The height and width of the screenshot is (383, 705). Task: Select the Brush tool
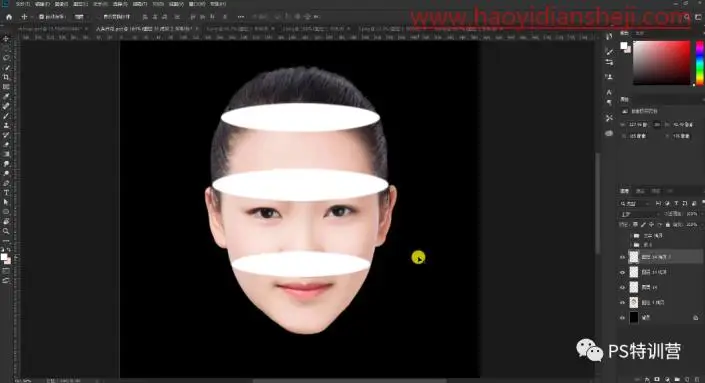pos(6,116)
